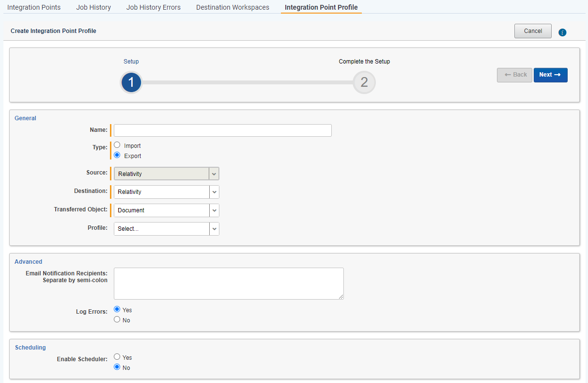Switch to the Integration Points tab
588x383 pixels.
point(34,7)
